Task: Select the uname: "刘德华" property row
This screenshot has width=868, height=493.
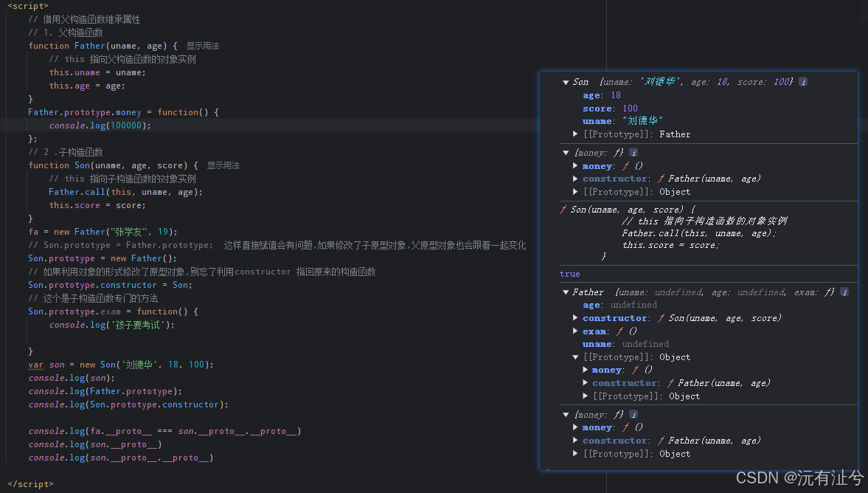Action: 622,121
